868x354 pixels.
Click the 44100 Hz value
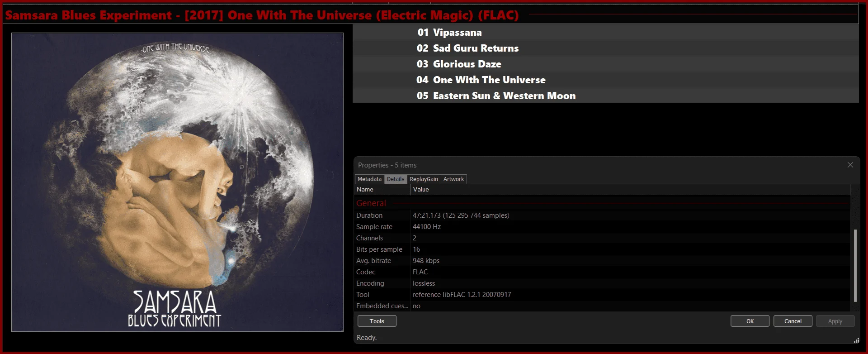click(426, 227)
